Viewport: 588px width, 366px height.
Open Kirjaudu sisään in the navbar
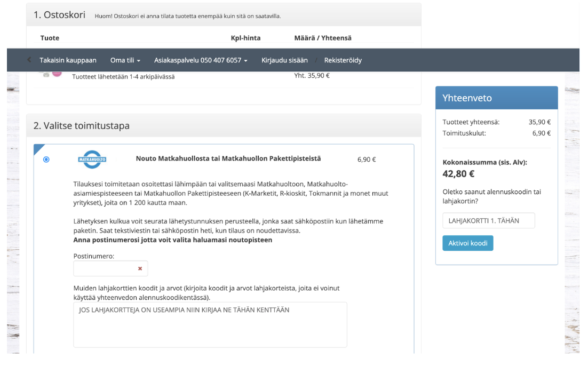pos(284,60)
